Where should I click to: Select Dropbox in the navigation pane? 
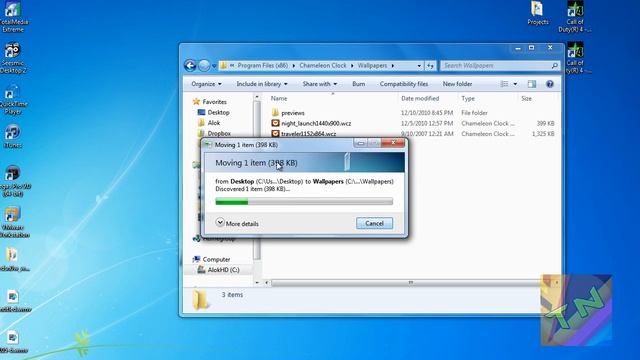point(214,133)
